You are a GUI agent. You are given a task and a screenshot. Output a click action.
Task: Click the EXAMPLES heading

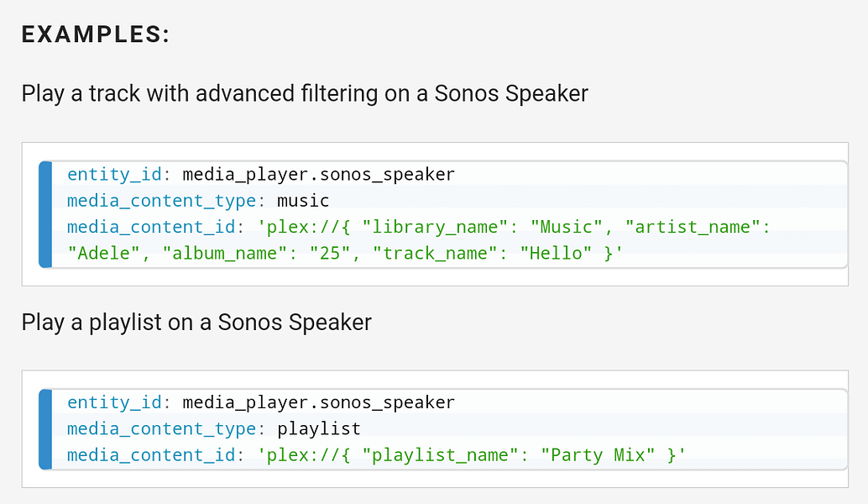(95, 35)
